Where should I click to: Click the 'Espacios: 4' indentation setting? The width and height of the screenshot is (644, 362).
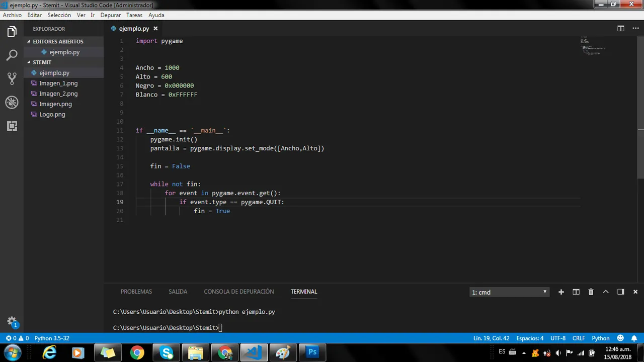(530, 338)
